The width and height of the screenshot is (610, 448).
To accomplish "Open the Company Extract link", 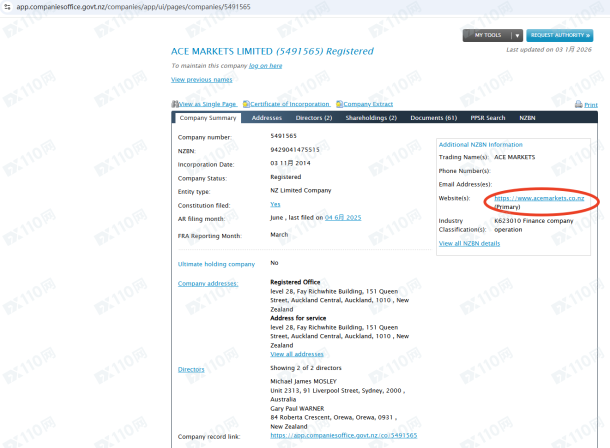I will click(368, 104).
